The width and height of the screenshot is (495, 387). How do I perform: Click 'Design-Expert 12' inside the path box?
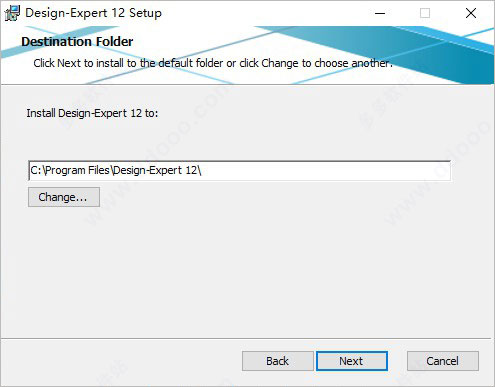click(x=156, y=170)
